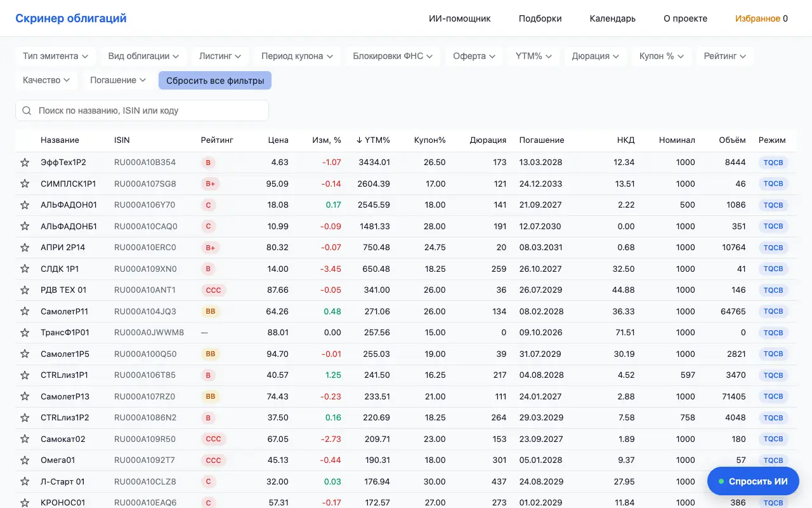Open the Качество filter dropdown
Screen dimensions: 812x508
[47, 80]
